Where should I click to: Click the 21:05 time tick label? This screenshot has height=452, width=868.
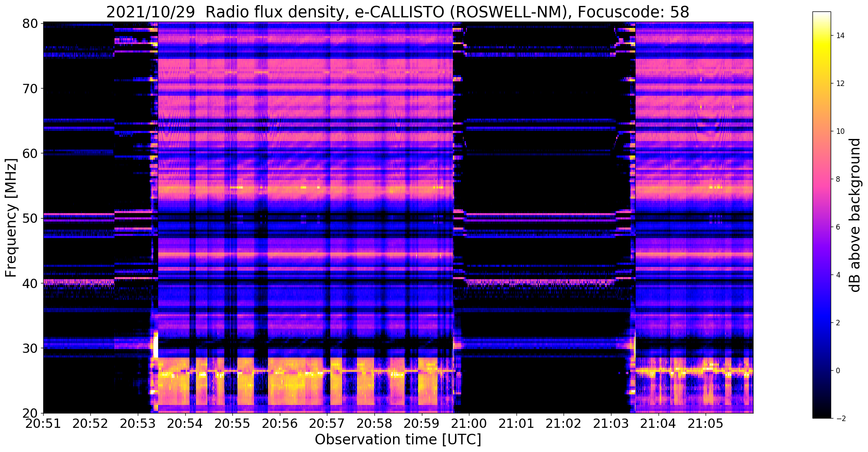click(706, 423)
